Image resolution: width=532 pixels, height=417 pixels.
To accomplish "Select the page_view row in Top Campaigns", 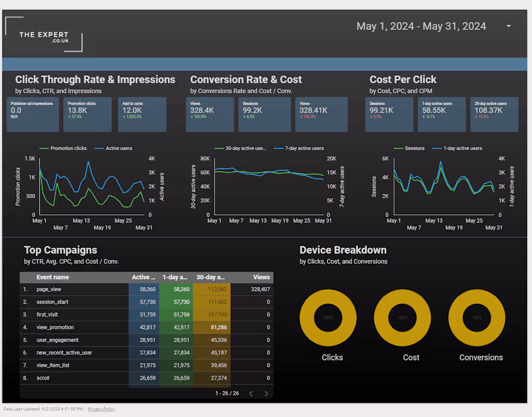I will (73, 289).
